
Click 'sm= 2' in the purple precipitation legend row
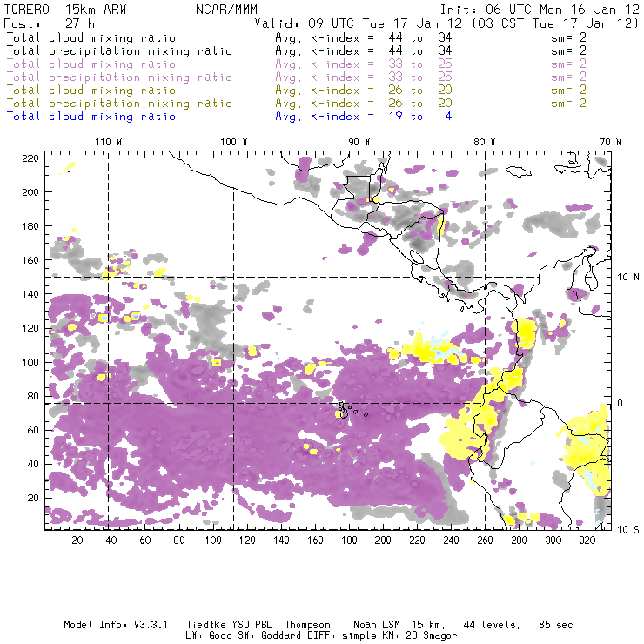(x=568, y=77)
